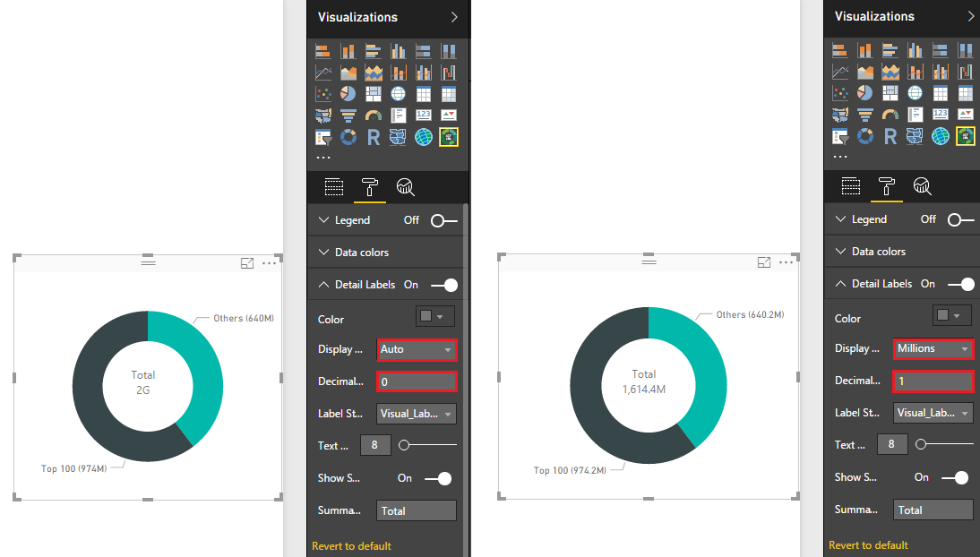Pick the 123 card visual in left pane
This screenshot has height=557, width=980.
point(423,116)
